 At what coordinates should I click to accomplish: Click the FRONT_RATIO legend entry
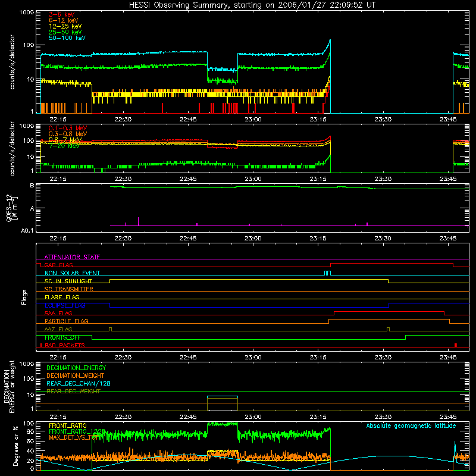point(68,425)
